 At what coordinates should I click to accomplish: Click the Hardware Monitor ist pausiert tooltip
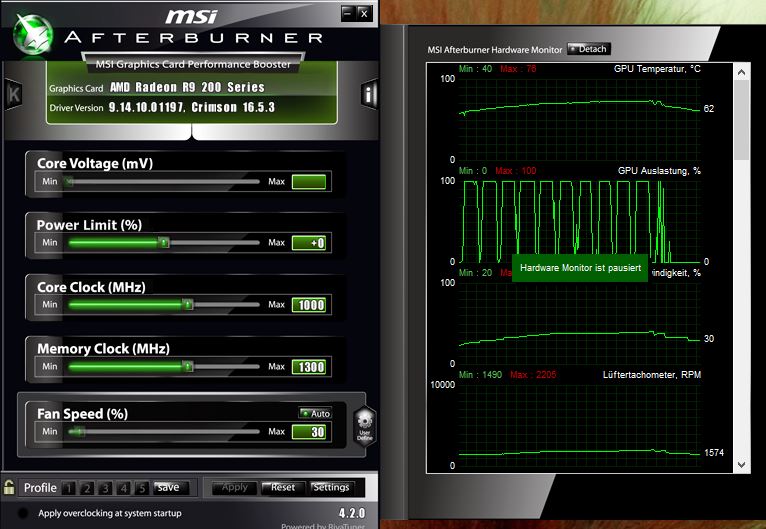coord(580,268)
